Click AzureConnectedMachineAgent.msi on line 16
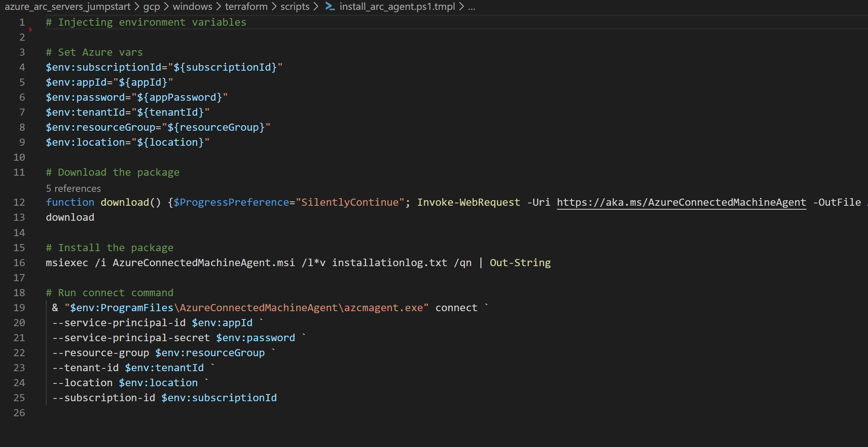 point(204,263)
